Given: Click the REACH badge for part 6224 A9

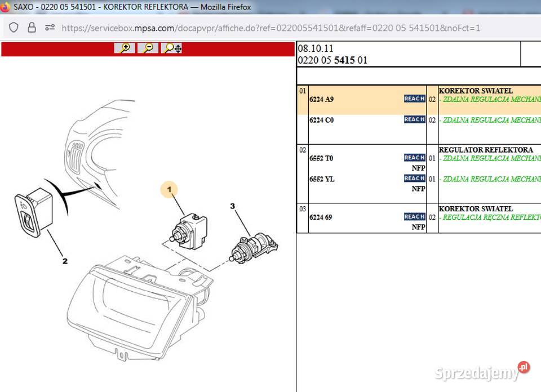Looking at the screenshot, I should (x=414, y=99).
